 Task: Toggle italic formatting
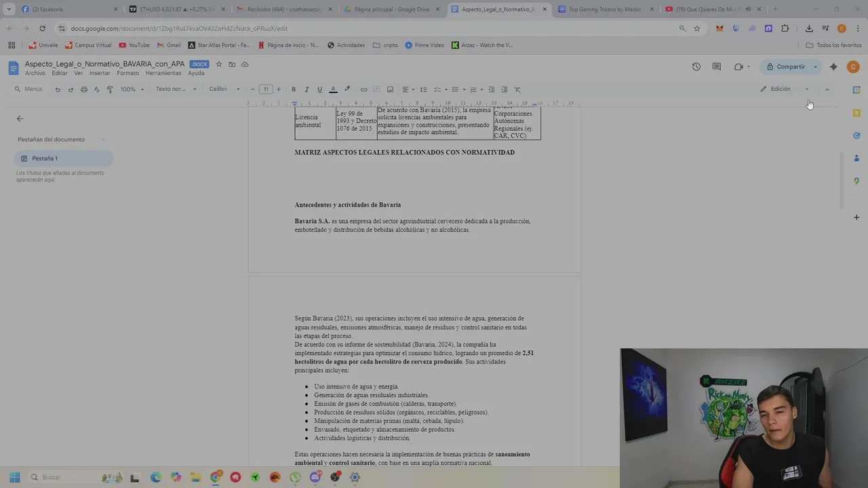pyautogui.click(x=307, y=89)
